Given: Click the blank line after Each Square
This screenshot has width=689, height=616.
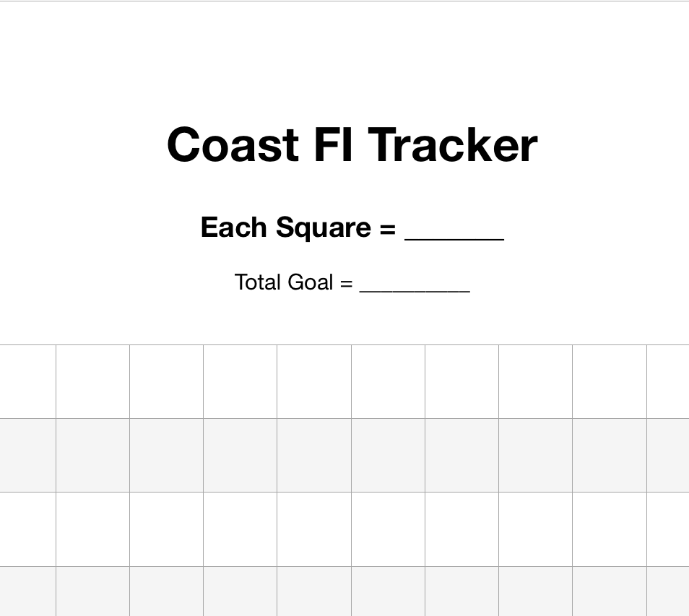Looking at the screenshot, I should click(x=454, y=231).
